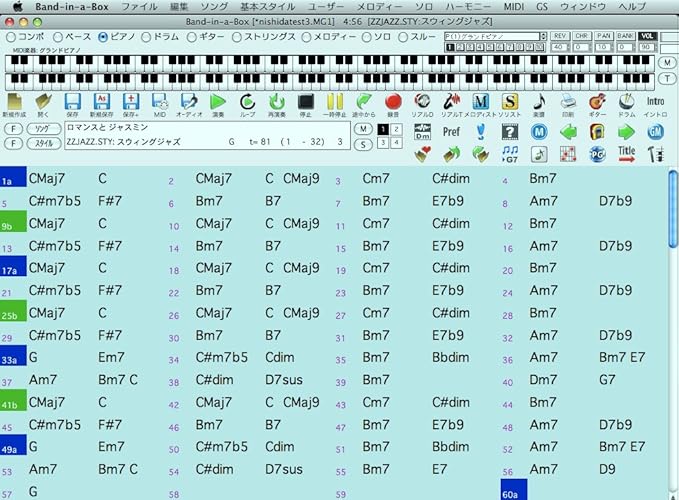The image size is (679, 500).
Task: Open the グランドピアノ instrument dropdown
Action: point(495,36)
